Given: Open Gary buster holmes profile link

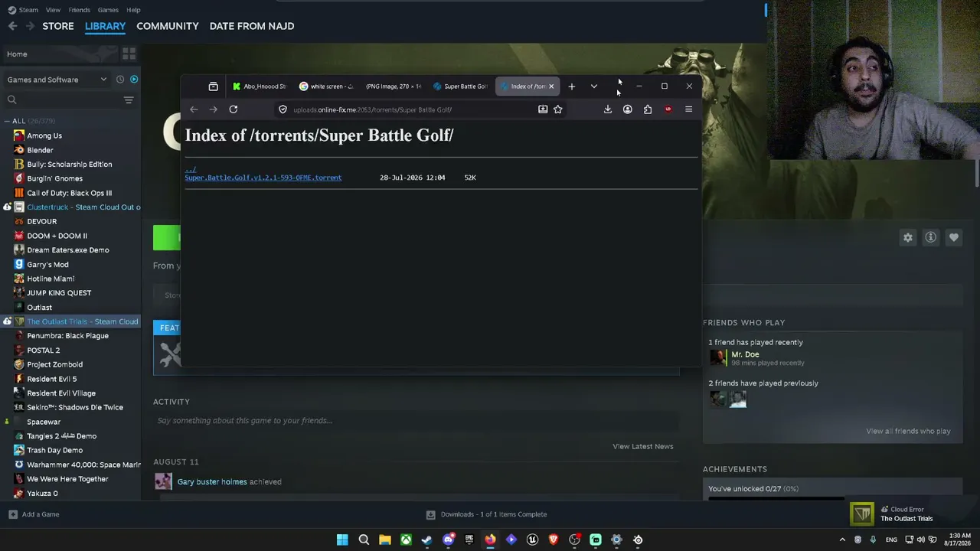Looking at the screenshot, I should tap(212, 481).
